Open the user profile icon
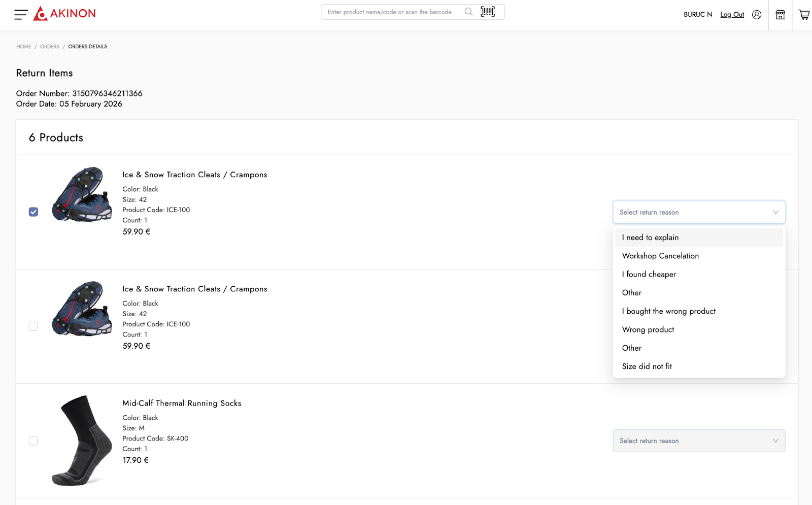This screenshot has height=505, width=812. coord(757,15)
